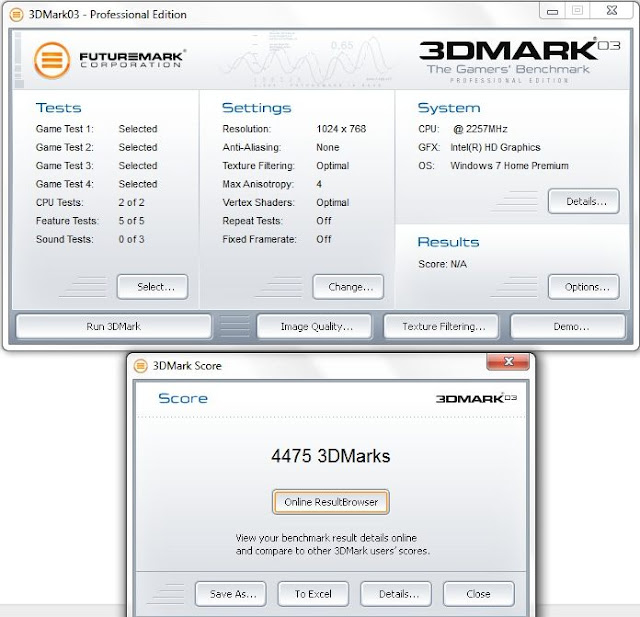
Task: Click the 'Windows 7 Home Premium' OS value
Action: (509, 166)
